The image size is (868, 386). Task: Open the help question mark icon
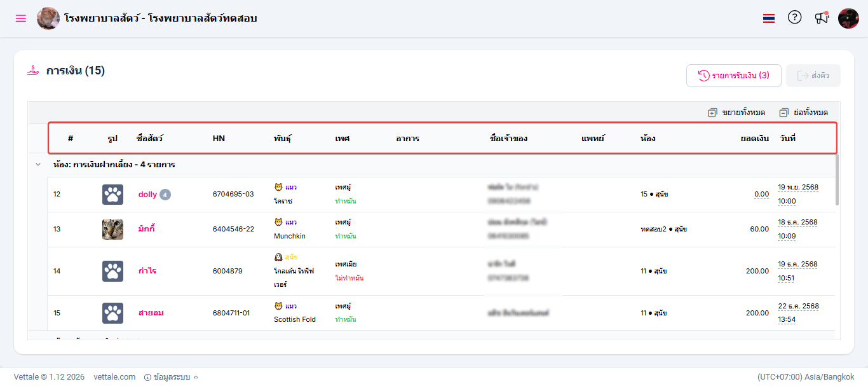coord(795,18)
